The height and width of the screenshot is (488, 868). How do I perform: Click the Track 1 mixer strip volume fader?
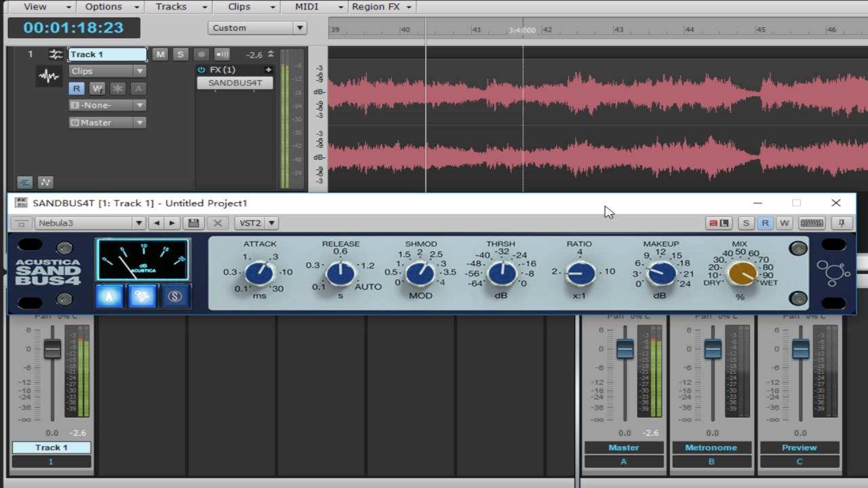[x=52, y=349]
